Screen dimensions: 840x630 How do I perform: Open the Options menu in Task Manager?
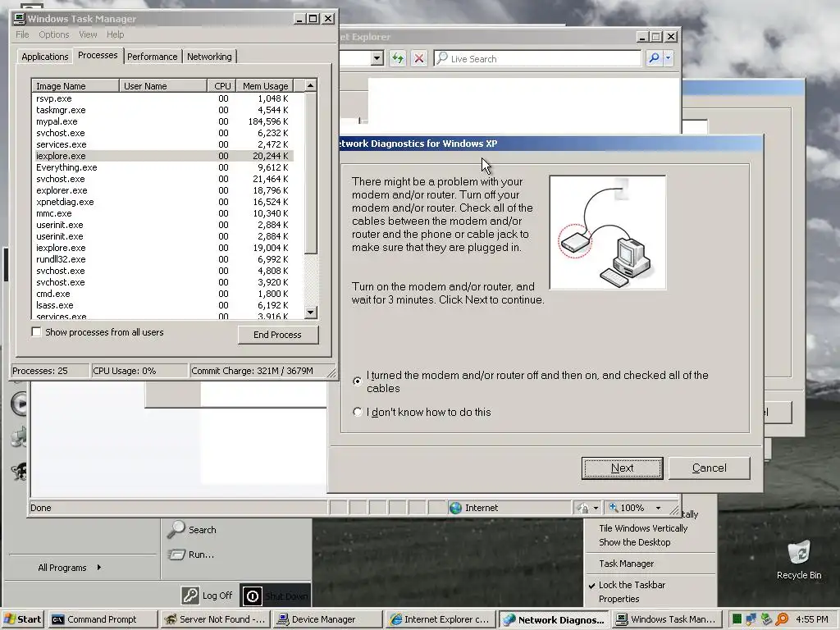tap(53, 34)
